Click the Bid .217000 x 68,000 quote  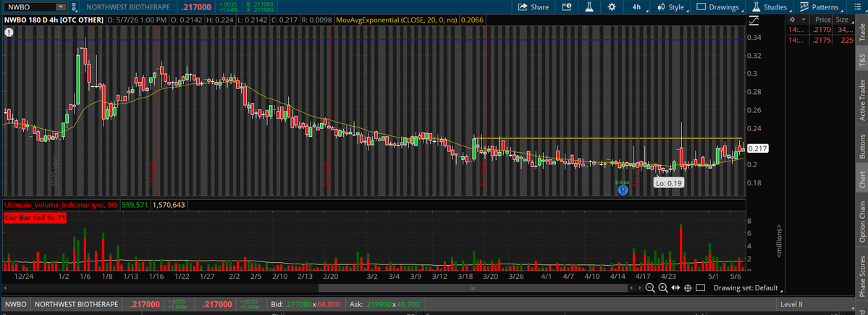click(305, 304)
